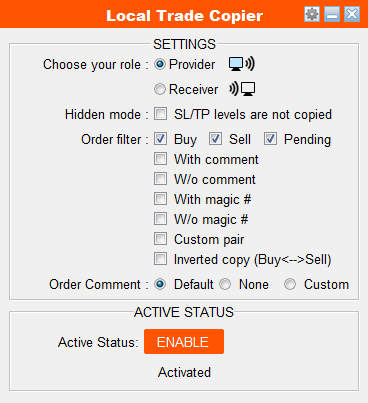Select the Receiver role radio button
The height and width of the screenshot is (403, 368).
pyautogui.click(x=160, y=89)
